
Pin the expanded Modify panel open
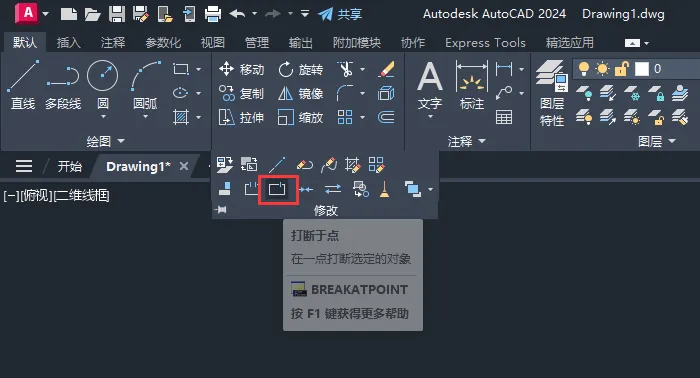(x=221, y=210)
